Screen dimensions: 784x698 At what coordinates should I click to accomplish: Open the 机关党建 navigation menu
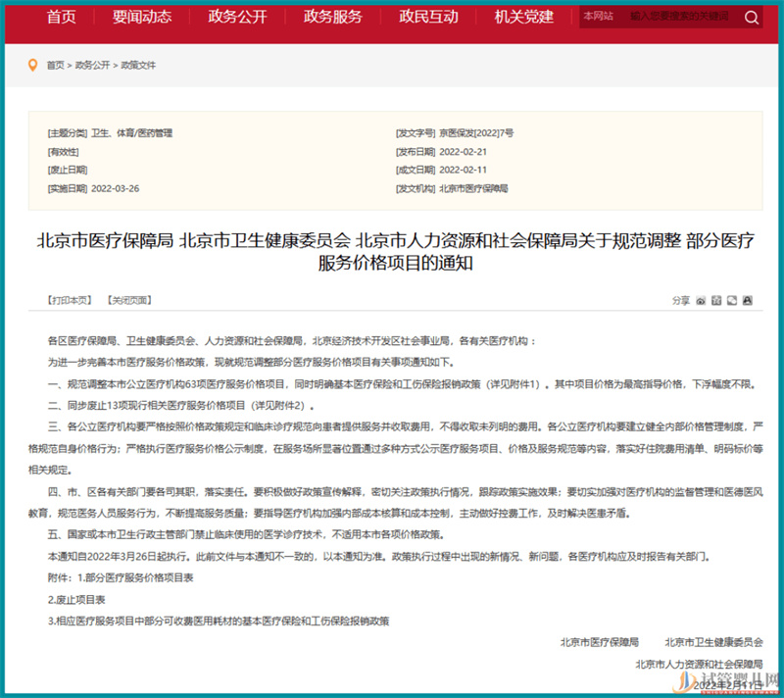click(x=522, y=18)
